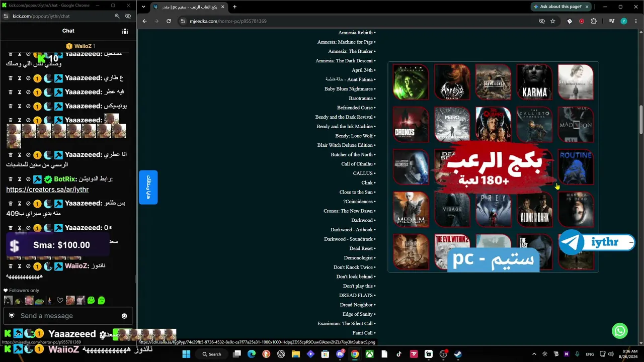Show hidden system tray icons

click(534, 354)
